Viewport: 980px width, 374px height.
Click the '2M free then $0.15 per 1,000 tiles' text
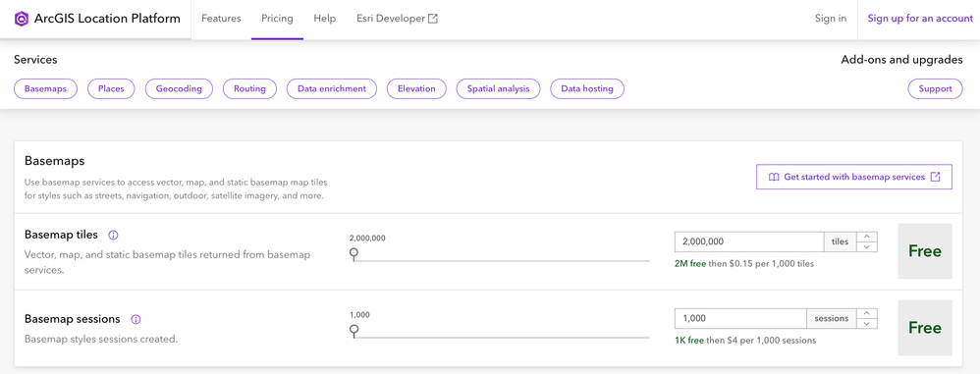(744, 263)
